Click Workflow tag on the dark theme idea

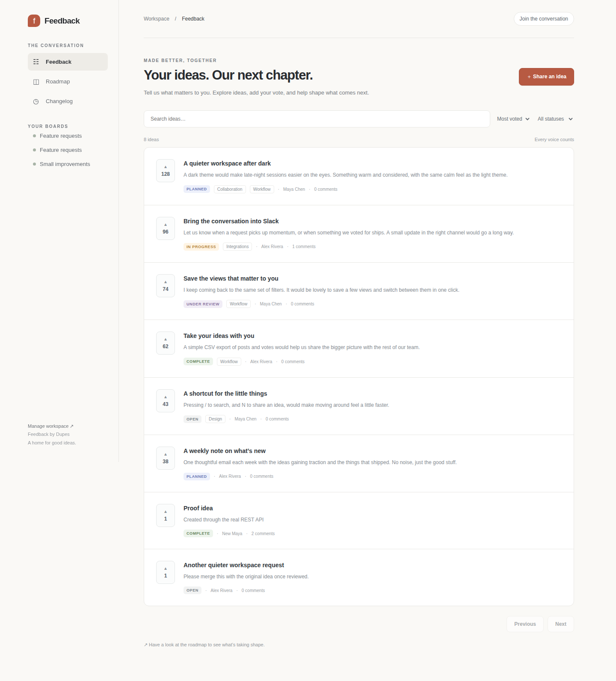(x=262, y=189)
